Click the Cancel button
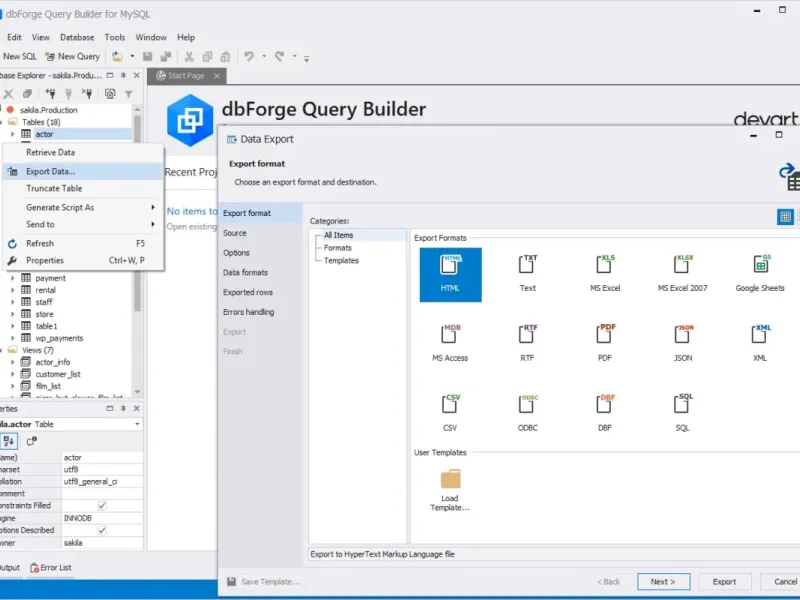 [781, 582]
